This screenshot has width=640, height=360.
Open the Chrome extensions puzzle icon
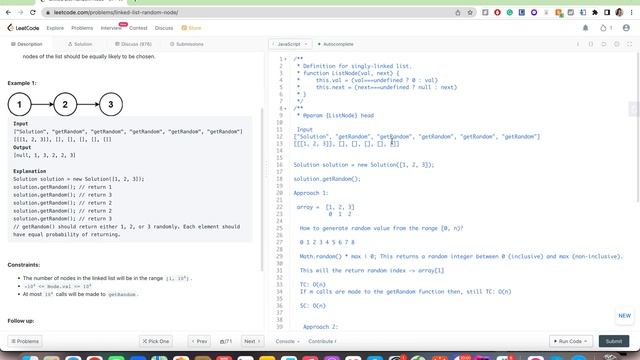(595, 13)
